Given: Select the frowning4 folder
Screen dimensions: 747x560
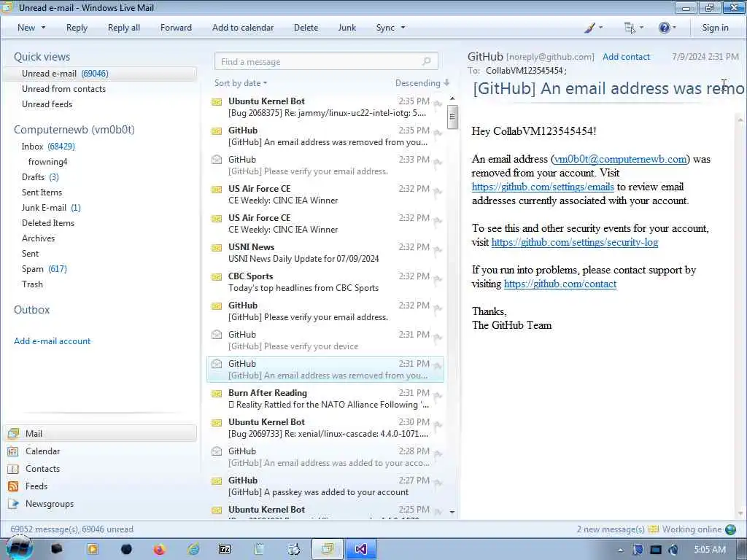Looking at the screenshot, I should point(47,162).
